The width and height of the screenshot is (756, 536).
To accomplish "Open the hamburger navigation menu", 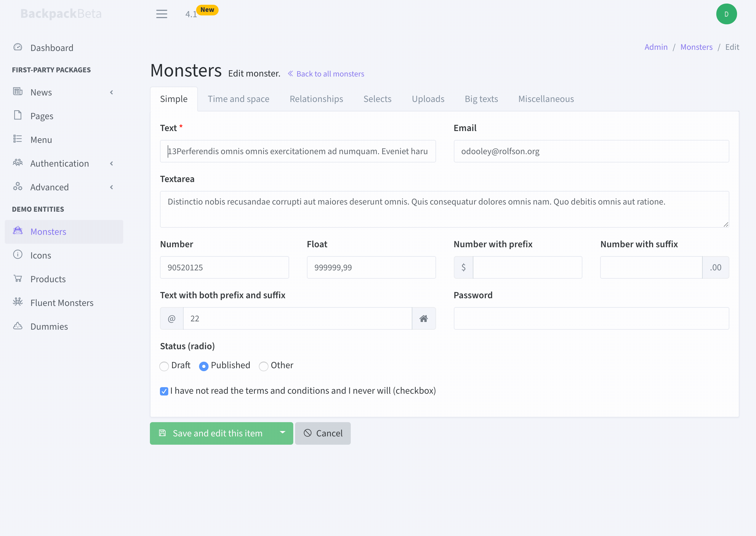I will click(x=162, y=14).
